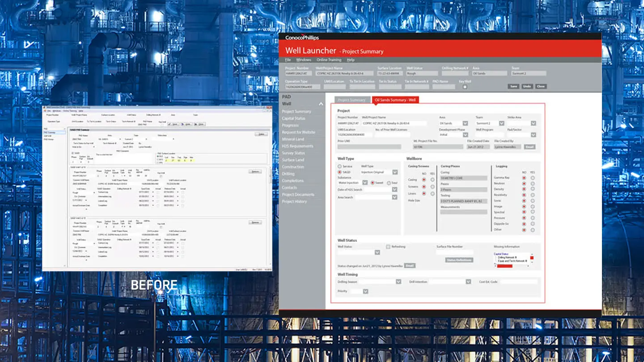
Task: Open the Windows menu in Well Launcher
Action: [304, 60]
